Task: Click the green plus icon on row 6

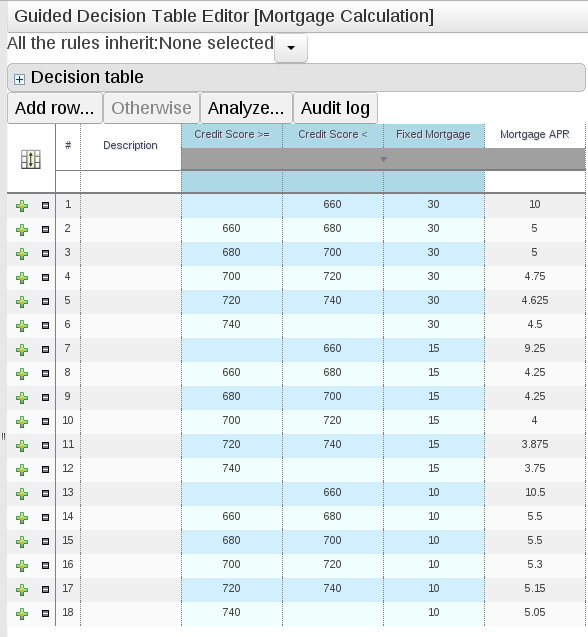Action: tap(22, 326)
